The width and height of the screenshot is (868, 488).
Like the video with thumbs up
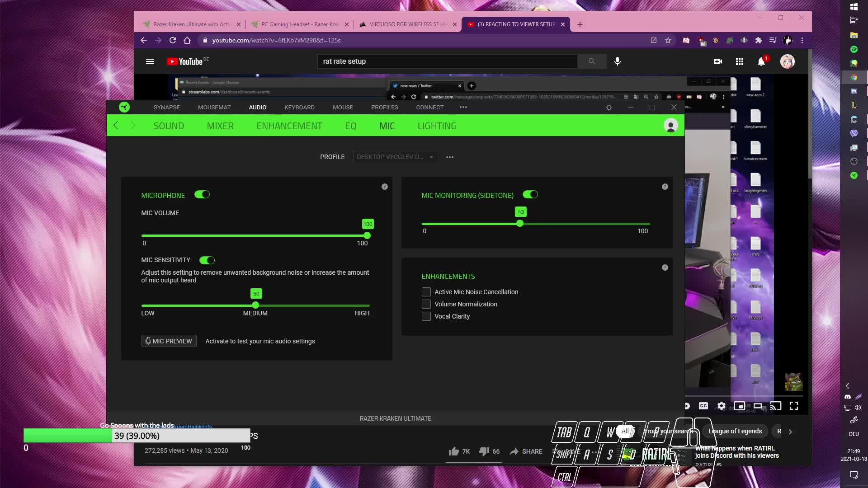[x=453, y=451]
